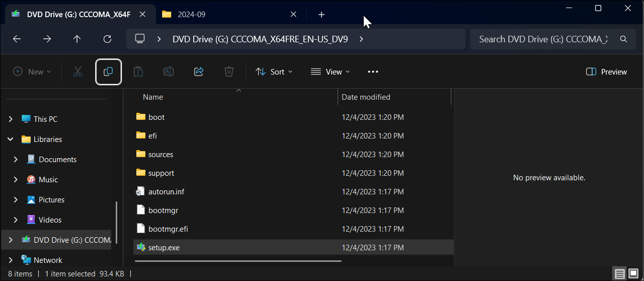Open the Sort dropdown

tap(274, 72)
